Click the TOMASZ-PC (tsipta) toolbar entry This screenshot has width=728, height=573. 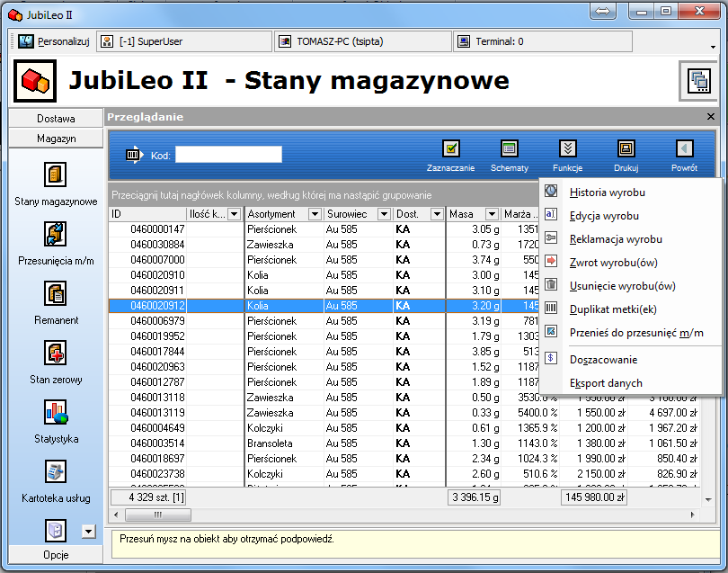[x=362, y=41]
